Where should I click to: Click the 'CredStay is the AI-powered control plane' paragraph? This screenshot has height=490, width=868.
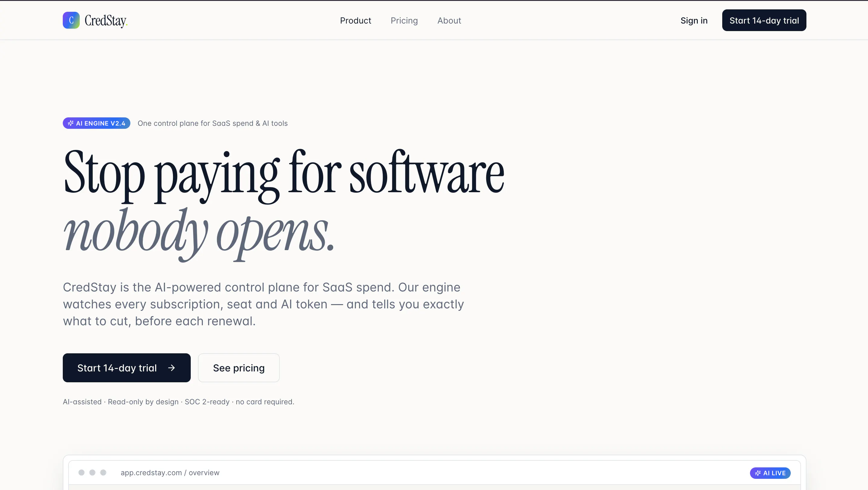click(263, 304)
